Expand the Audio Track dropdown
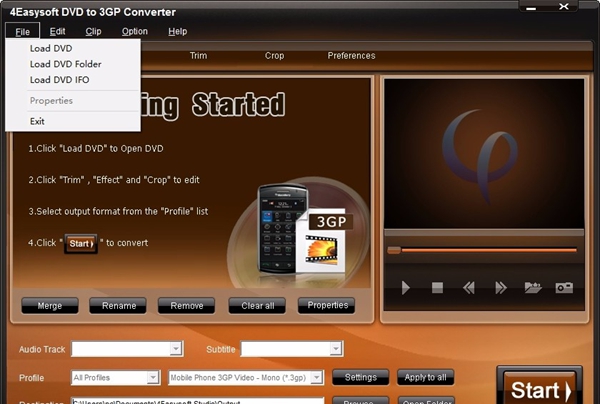The width and height of the screenshot is (600, 404). [x=176, y=349]
